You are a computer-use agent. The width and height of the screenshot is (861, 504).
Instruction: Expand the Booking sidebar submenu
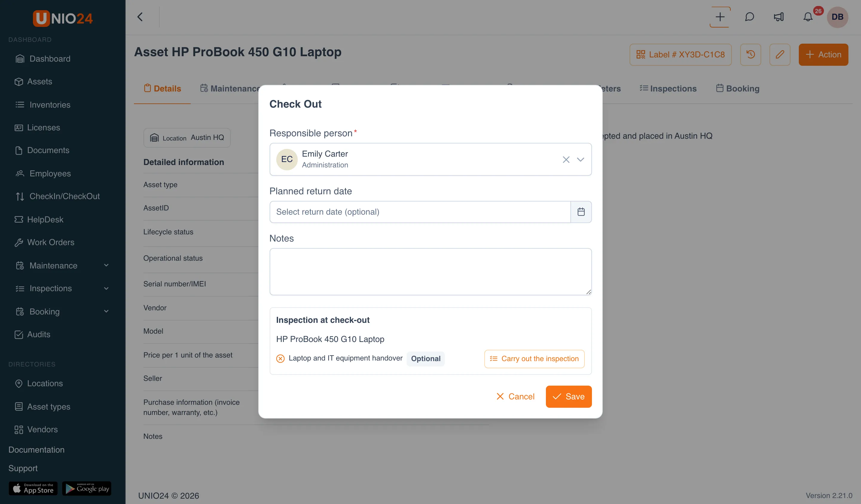pos(106,311)
